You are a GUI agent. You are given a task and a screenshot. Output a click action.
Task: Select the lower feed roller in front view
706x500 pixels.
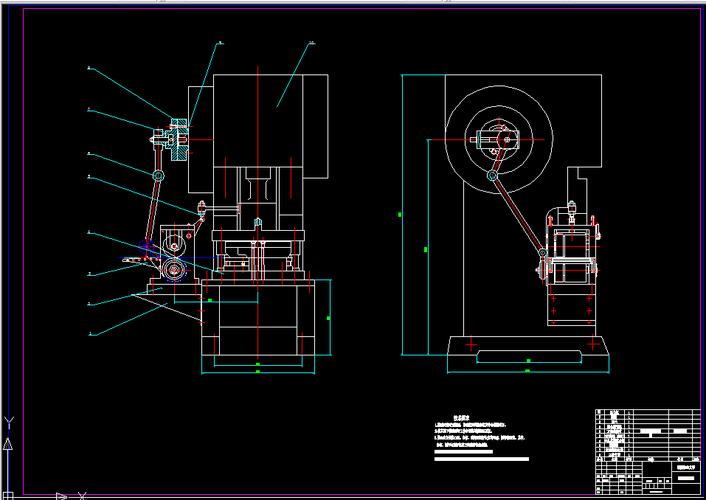point(174,270)
